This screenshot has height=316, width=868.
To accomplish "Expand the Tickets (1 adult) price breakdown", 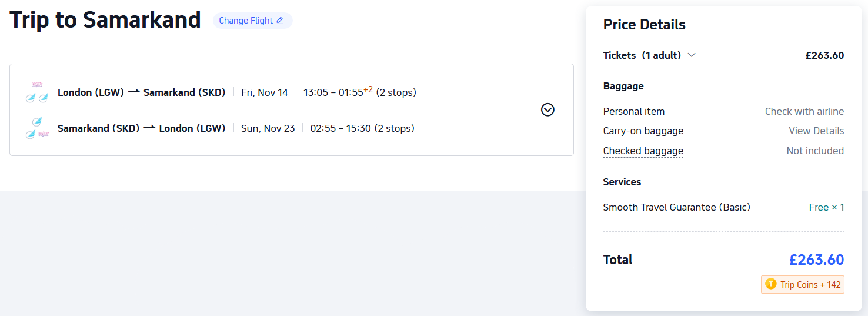I will coord(692,55).
